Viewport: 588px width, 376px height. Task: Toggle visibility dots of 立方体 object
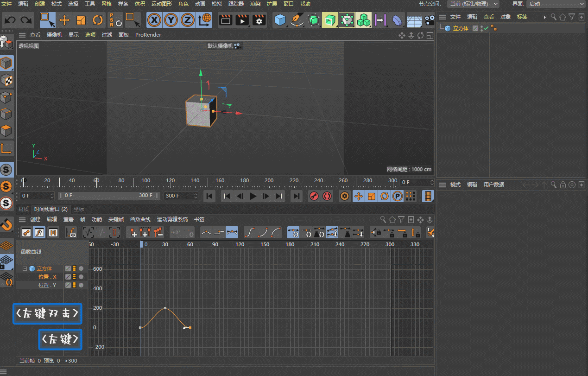(482, 28)
